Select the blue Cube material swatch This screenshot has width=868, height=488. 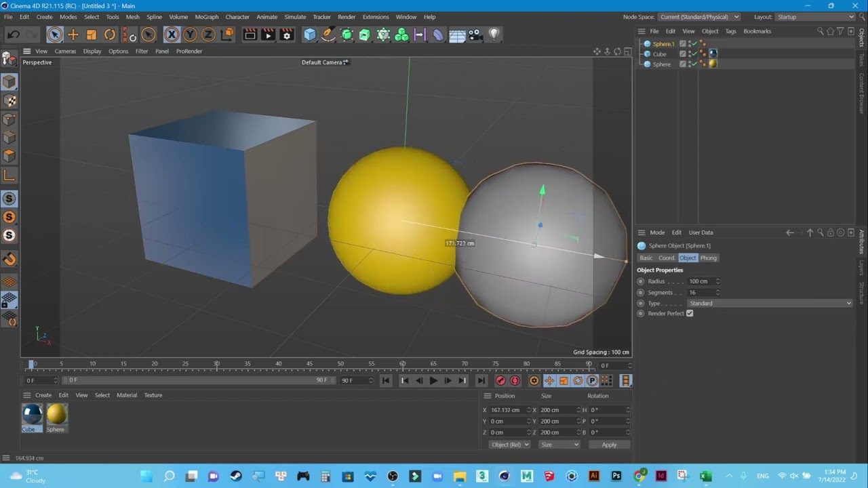point(32,414)
